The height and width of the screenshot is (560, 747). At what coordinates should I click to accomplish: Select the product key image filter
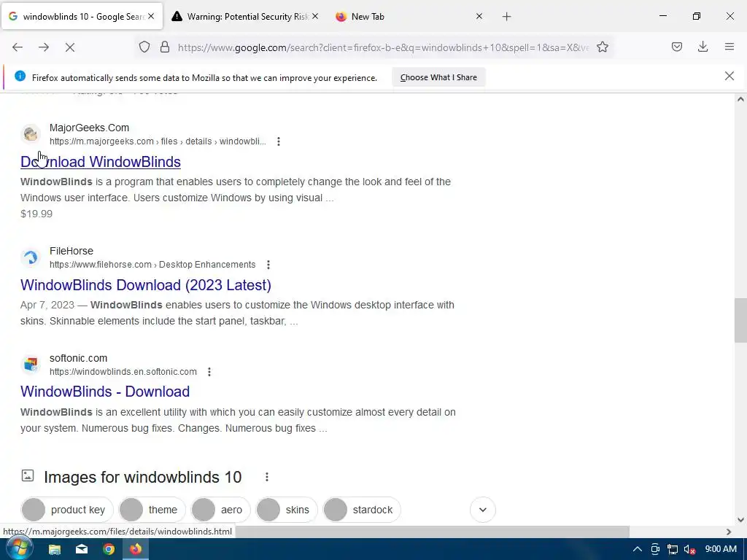pyautogui.click(x=67, y=510)
